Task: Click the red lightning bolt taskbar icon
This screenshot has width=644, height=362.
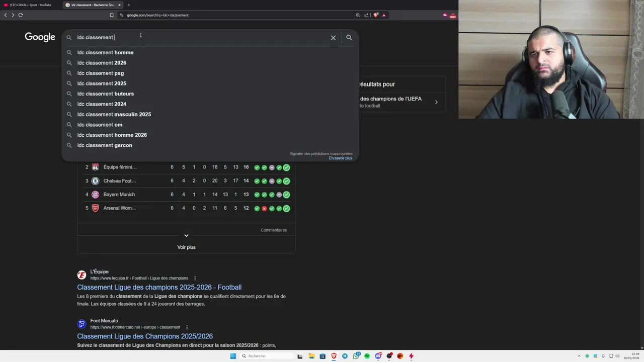Action: click(411, 356)
